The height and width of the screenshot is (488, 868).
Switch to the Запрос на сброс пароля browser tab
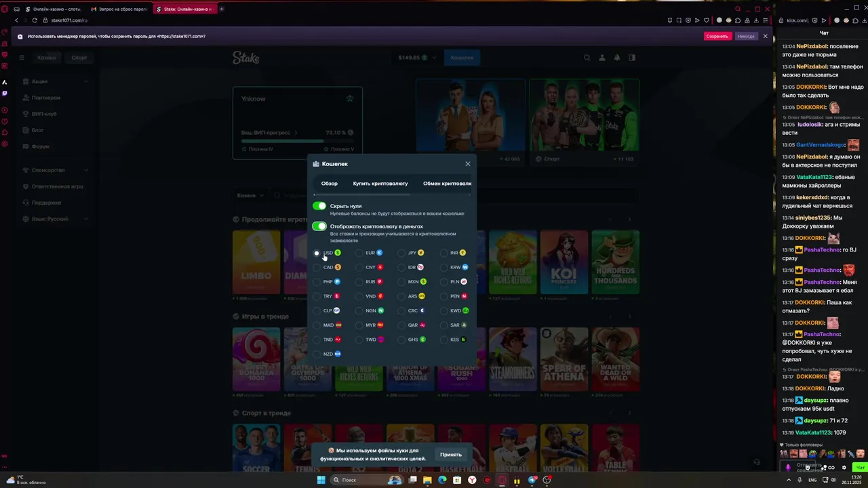(120, 9)
